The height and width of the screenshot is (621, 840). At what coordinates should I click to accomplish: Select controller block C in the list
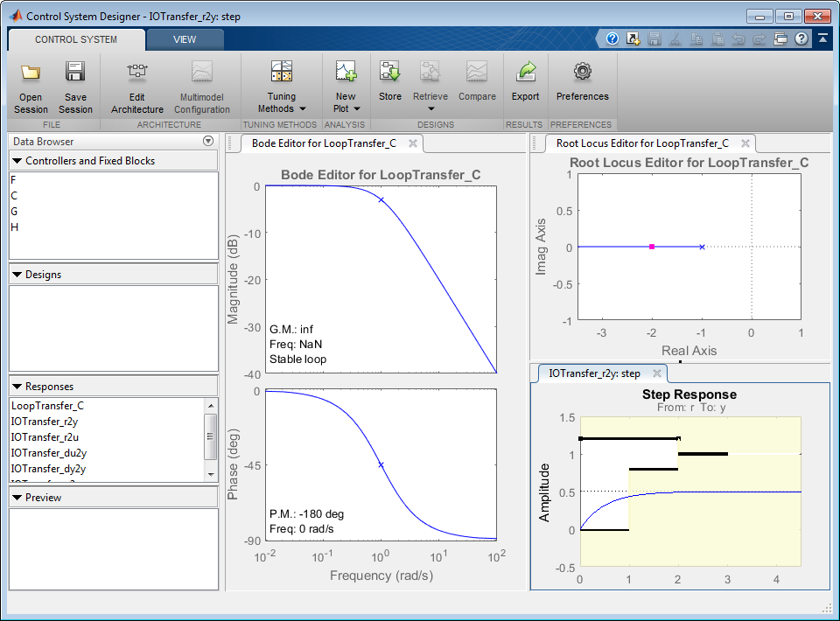tap(14, 196)
